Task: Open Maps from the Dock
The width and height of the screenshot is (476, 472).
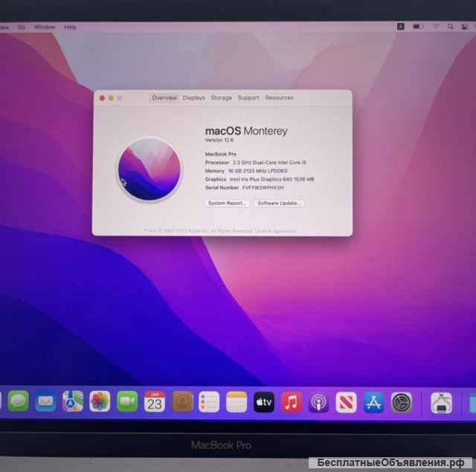Action: pos(73,401)
